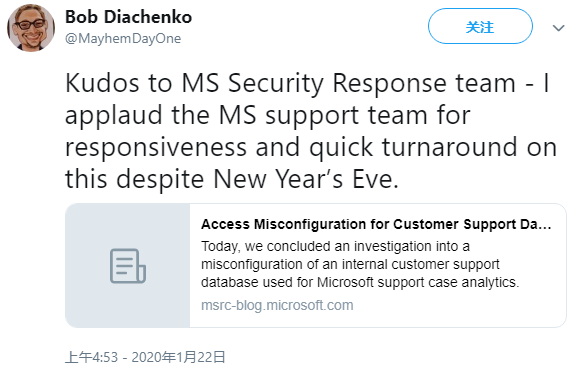Open the 上午4:53 tweet timestamp
This screenshot has height=372, width=580.
91,357
